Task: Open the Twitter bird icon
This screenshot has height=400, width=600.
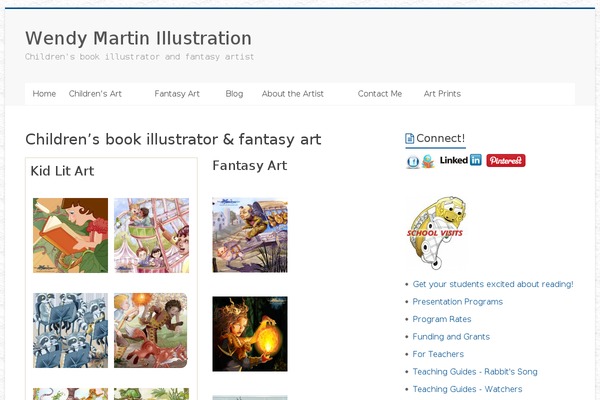Action: (428, 161)
